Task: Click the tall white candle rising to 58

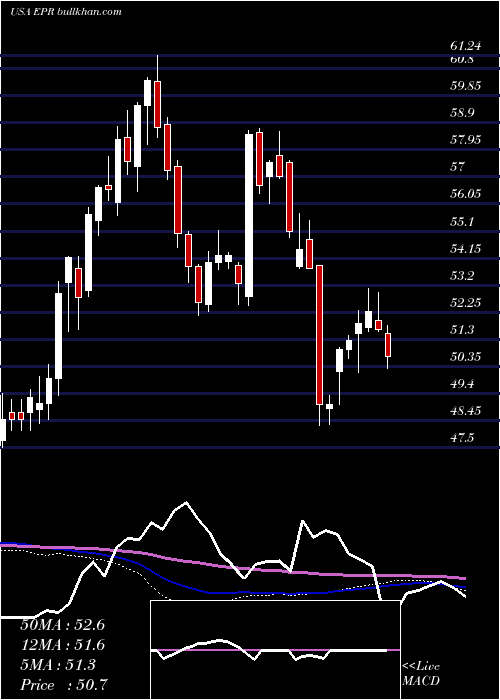Action: 249,215
